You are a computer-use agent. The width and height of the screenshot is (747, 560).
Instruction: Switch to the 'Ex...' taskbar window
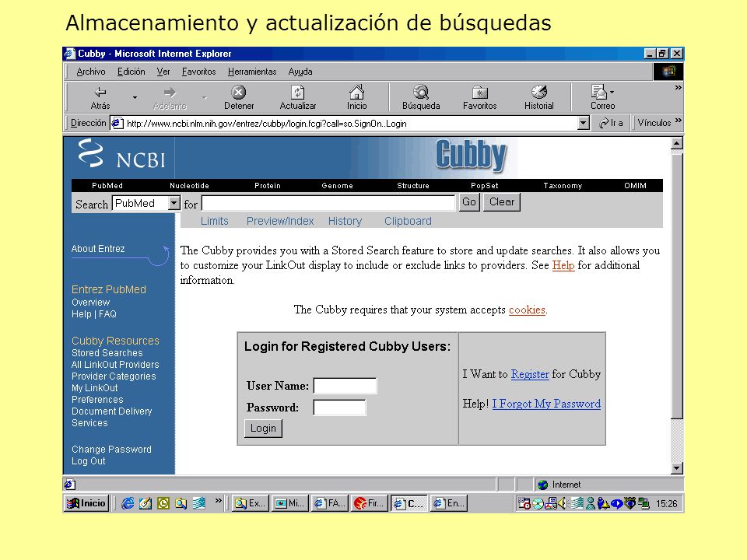coord(250,503)
